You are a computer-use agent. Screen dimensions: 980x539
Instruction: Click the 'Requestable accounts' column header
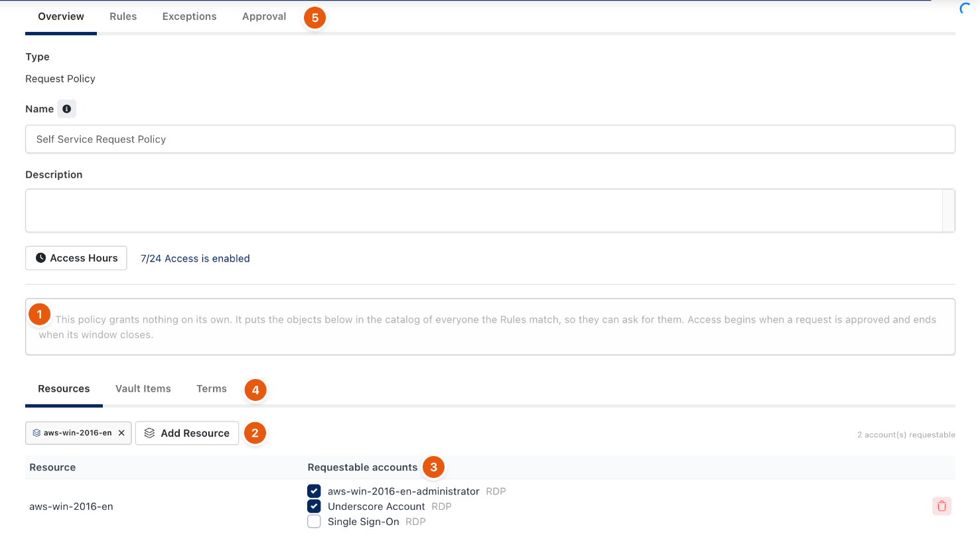pos(362,467)
